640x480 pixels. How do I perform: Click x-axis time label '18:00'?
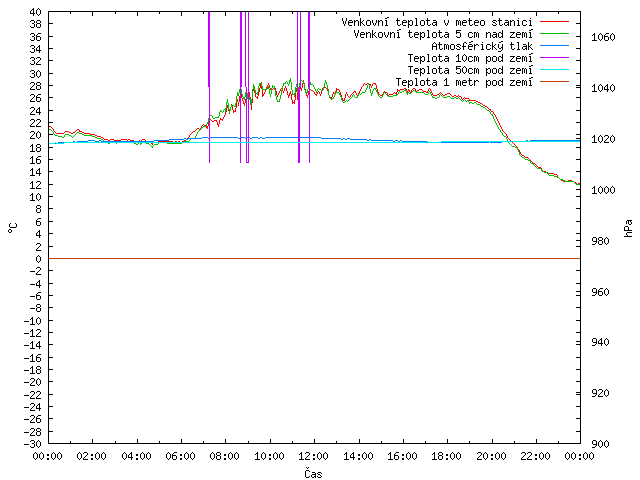coord(447,456)
